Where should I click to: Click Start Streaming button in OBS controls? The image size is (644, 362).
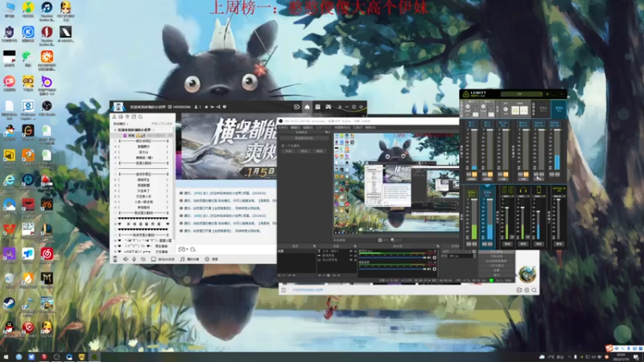coord(497,252)
